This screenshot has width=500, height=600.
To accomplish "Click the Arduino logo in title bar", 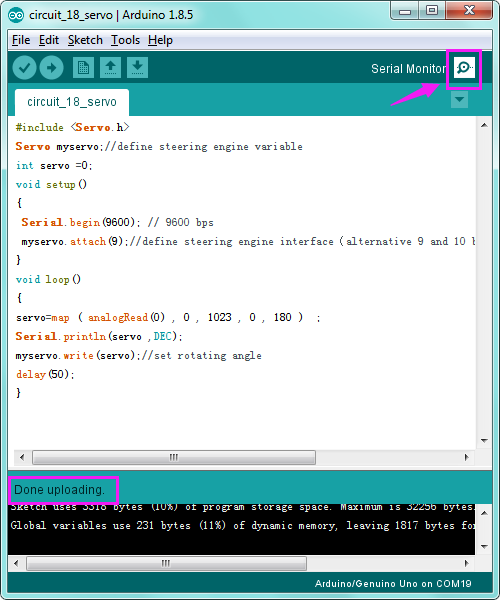I will pyautogui.click(x=16, y=15).
